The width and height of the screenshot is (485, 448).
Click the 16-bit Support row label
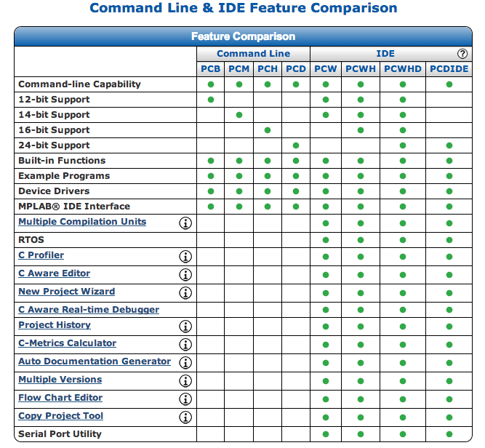[x=54, y=130]
